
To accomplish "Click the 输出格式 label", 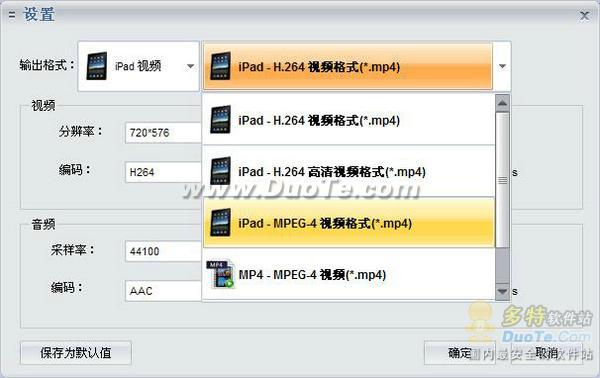I will (x=47, y=65).
